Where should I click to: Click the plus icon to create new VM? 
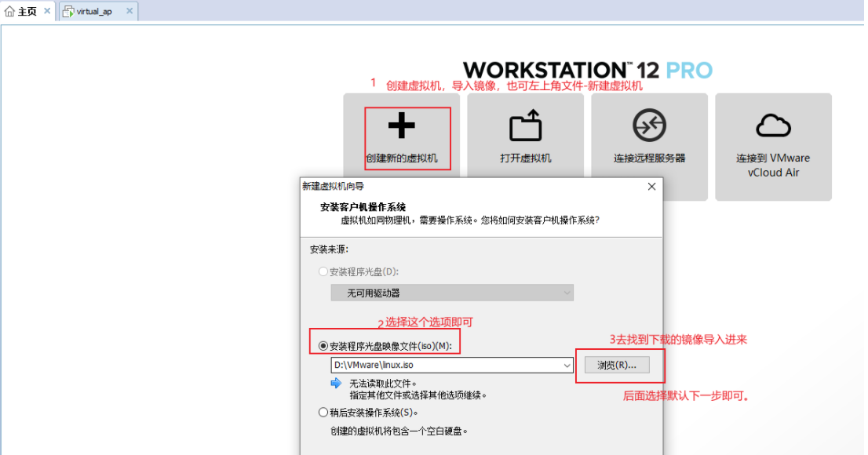[401, 125]
